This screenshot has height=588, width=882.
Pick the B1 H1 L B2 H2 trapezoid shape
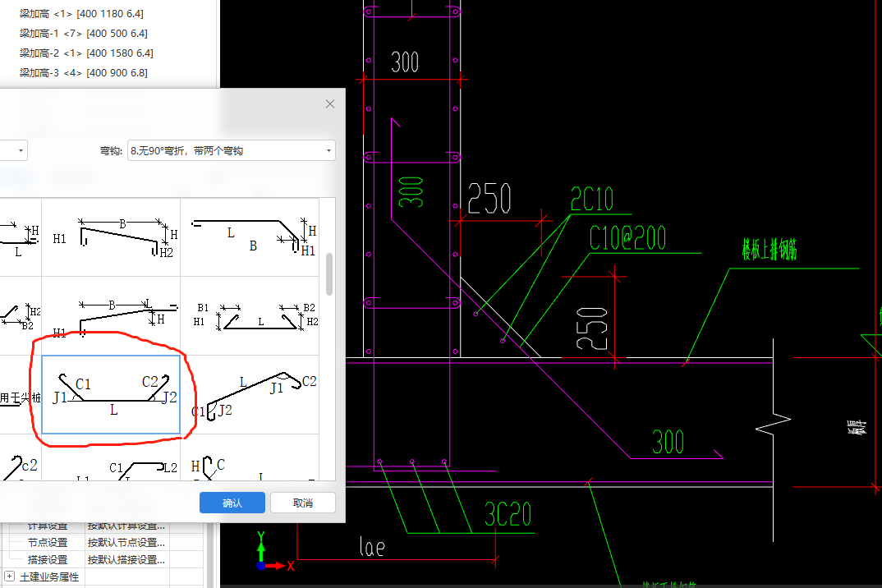(250, 315)
